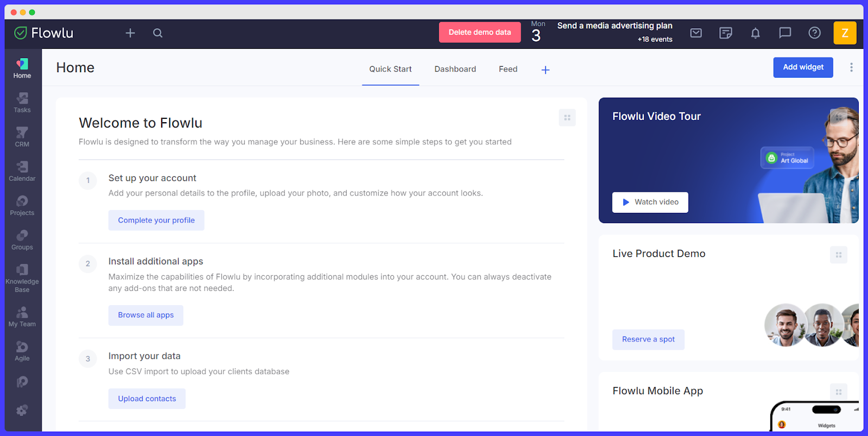Open the Projects module in sidebar
This screenshot has width=868, height=436.
[x=22, y=206]
